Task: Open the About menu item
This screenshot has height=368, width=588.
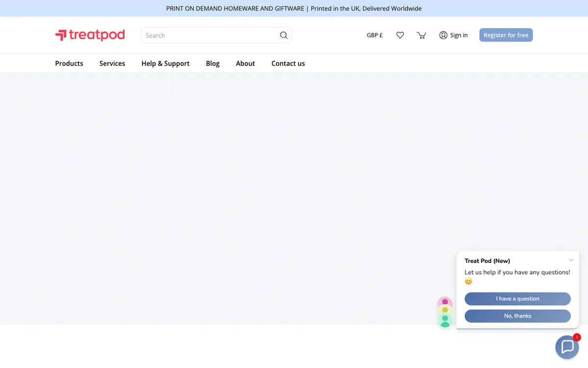Action: tap(245, 63)
